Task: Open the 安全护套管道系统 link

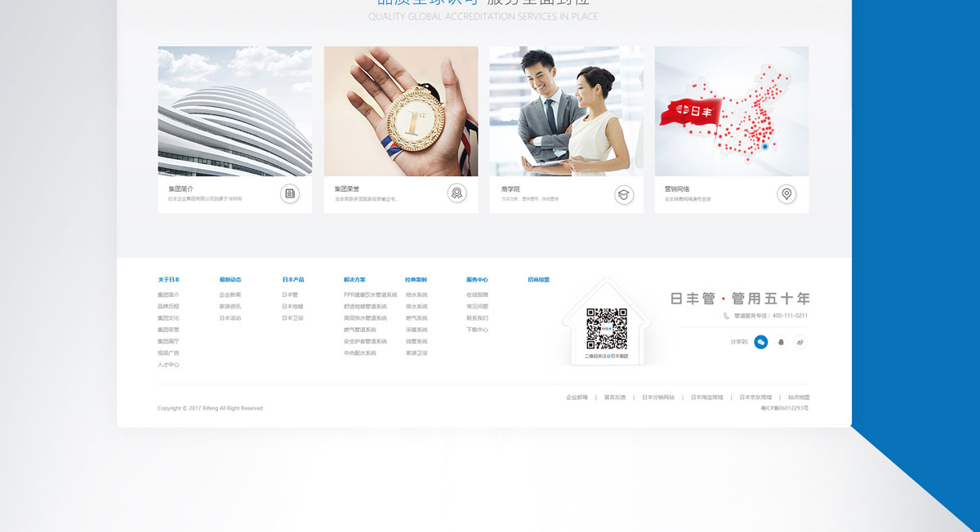Action: 366,341
